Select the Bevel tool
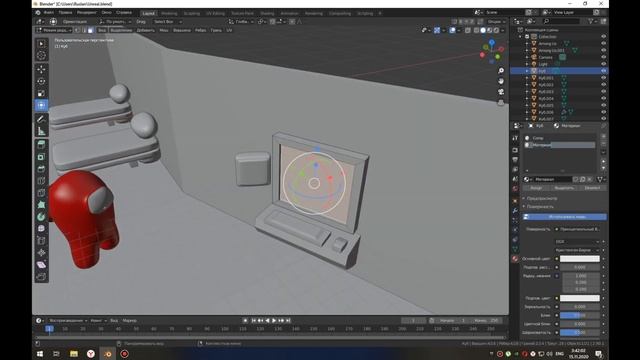Viewport: 640px width, 360px height. pos(41,169)
